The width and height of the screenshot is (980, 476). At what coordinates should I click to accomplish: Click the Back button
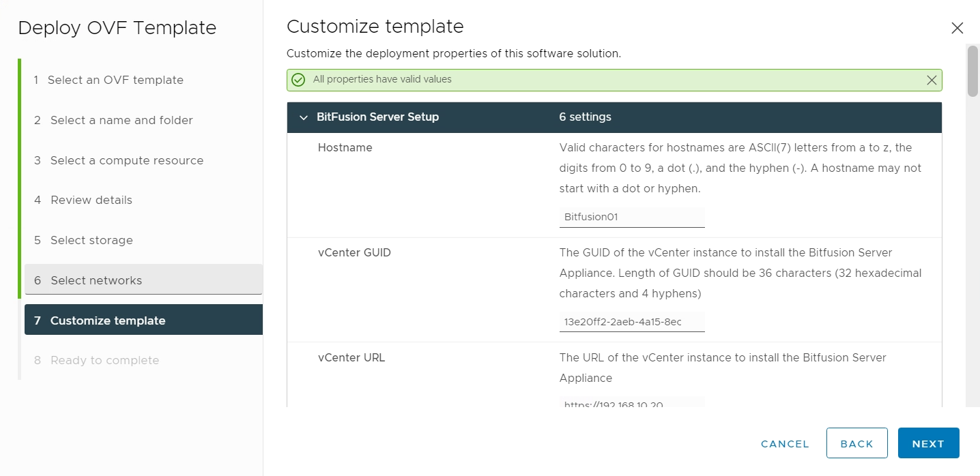[856, 443]
